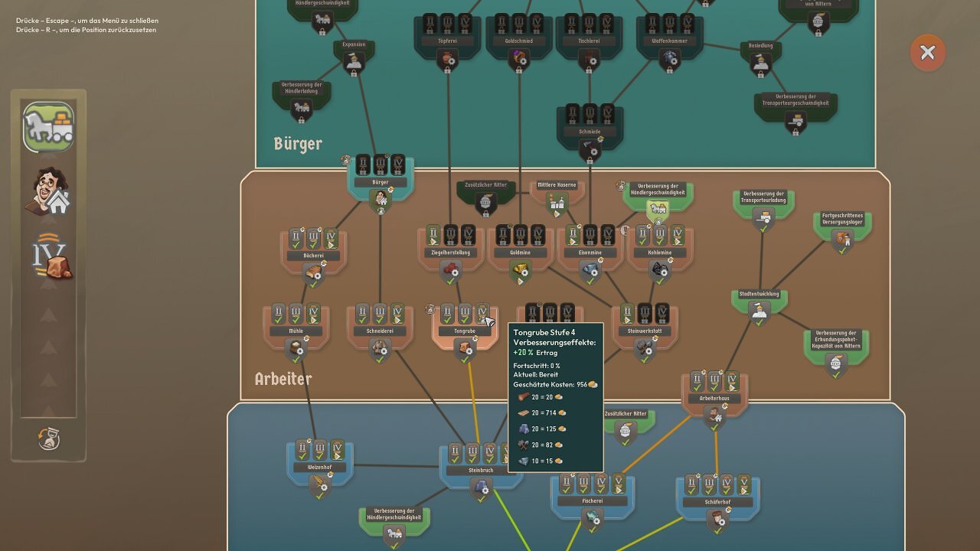Open the trader cart tab in sidebar
980x551 pixels.
48,127
